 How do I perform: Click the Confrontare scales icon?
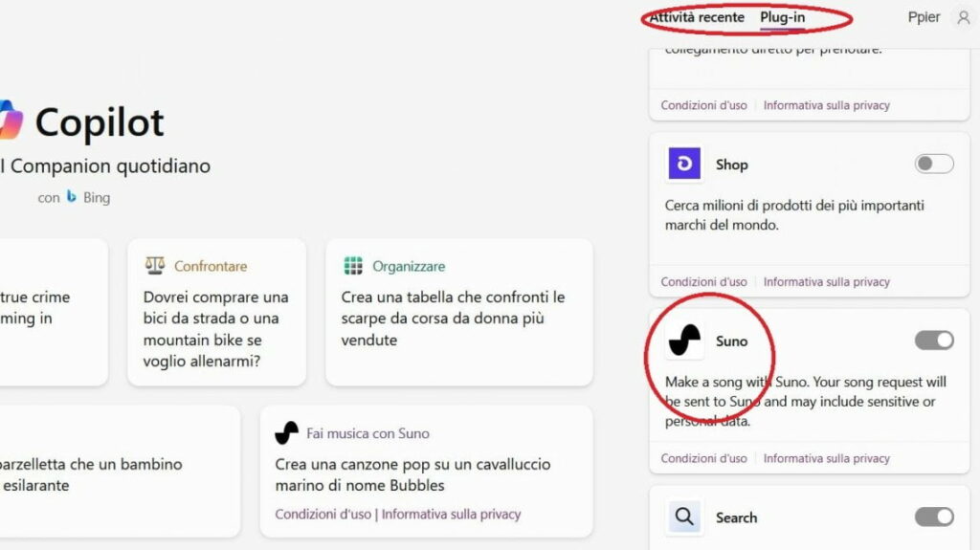(154, 266)
